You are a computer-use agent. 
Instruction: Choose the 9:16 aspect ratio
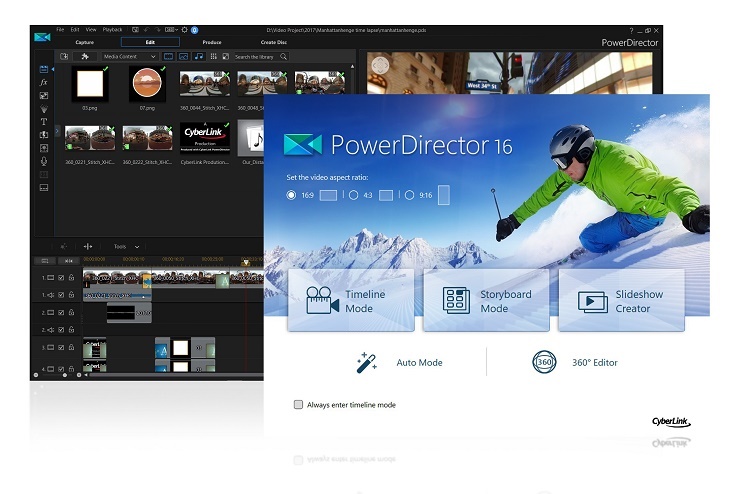(410, 196)
